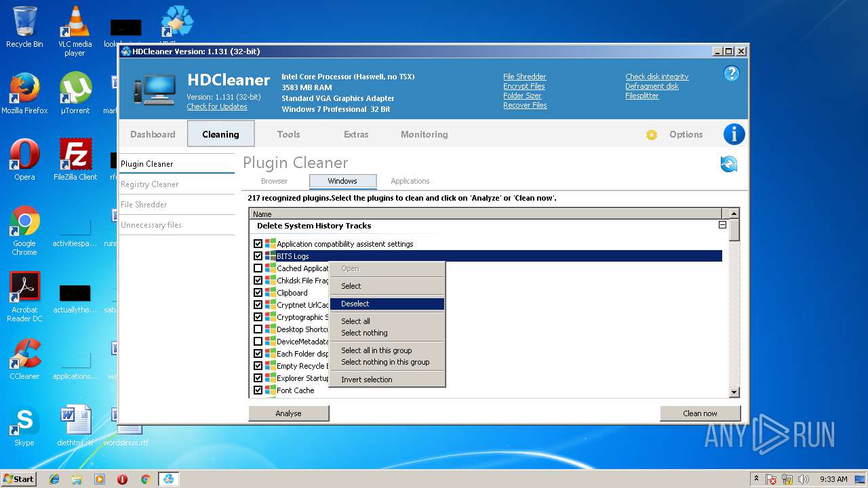This screenshot has height=488, width=868.
Task: Click Chrome icon in the taskbar
Action: (145, 479)
